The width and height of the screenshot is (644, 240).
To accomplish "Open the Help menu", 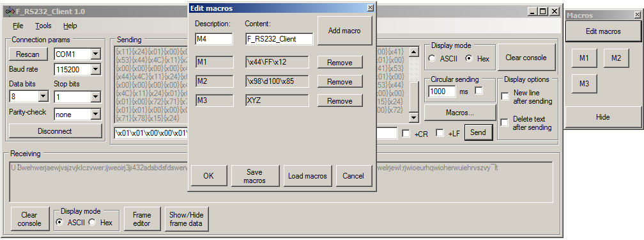I will pos(70,26).
